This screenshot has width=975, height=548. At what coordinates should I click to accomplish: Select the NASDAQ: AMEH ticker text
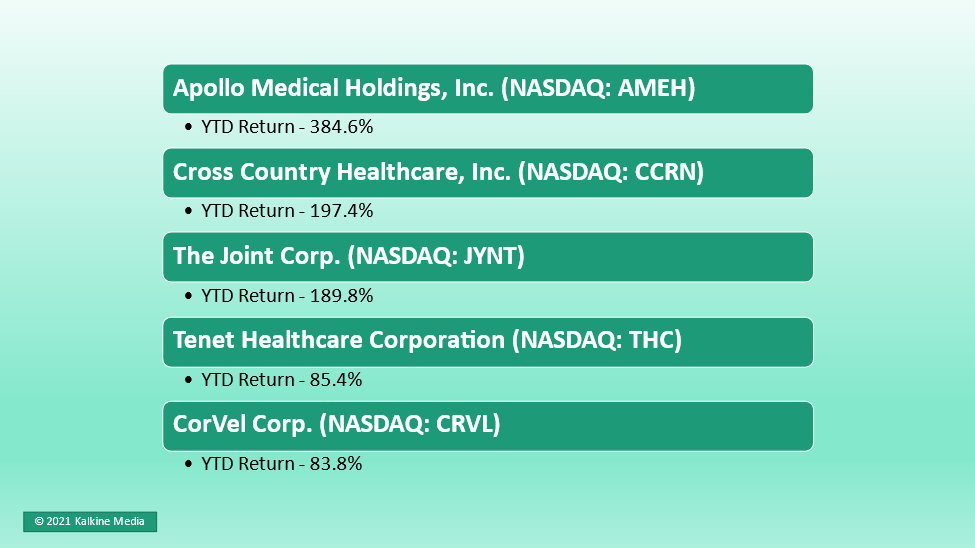coord(598,88)
